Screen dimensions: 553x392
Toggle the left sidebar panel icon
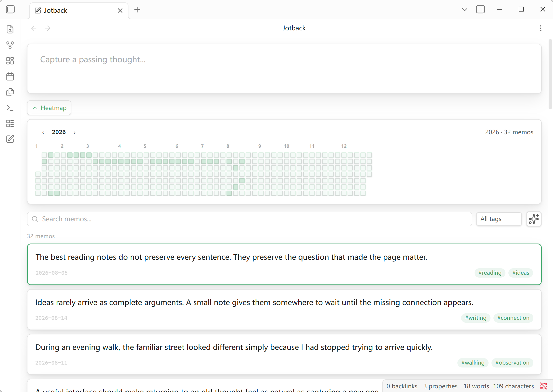(10, 10)
